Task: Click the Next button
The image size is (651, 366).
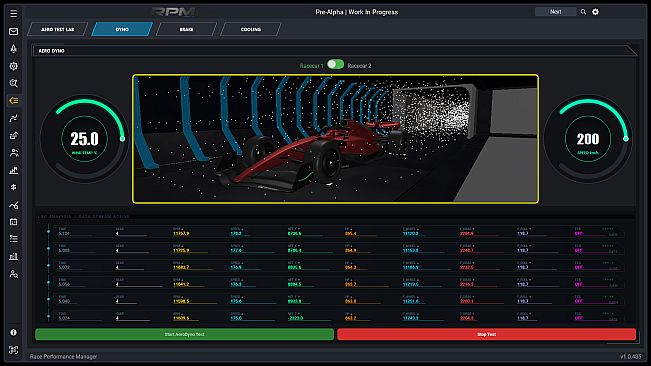Action: tap(556, 12)
